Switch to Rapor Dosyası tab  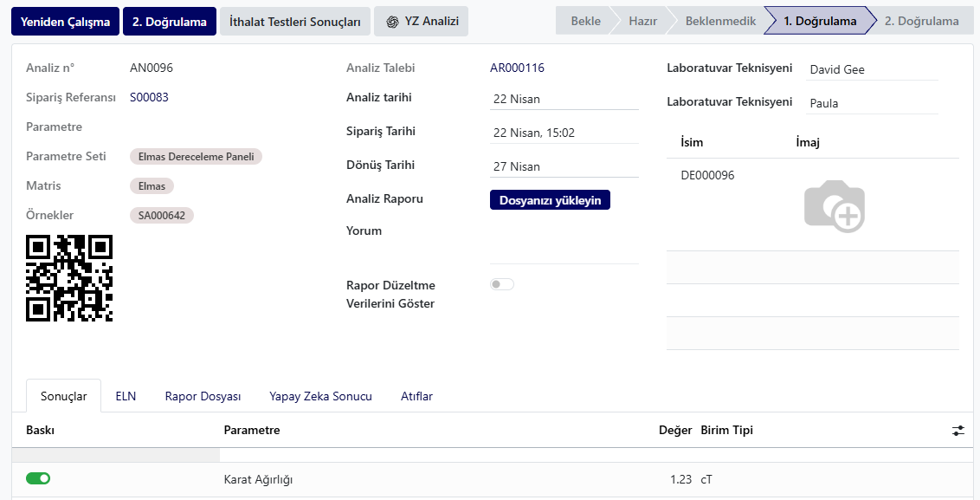coord(203,396)
